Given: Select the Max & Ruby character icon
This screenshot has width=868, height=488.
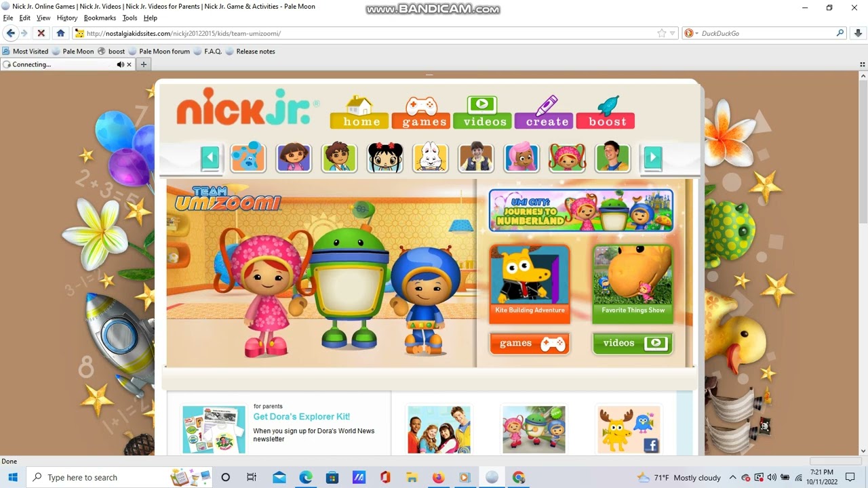Looking at the screenshot, I should point(431,158).
